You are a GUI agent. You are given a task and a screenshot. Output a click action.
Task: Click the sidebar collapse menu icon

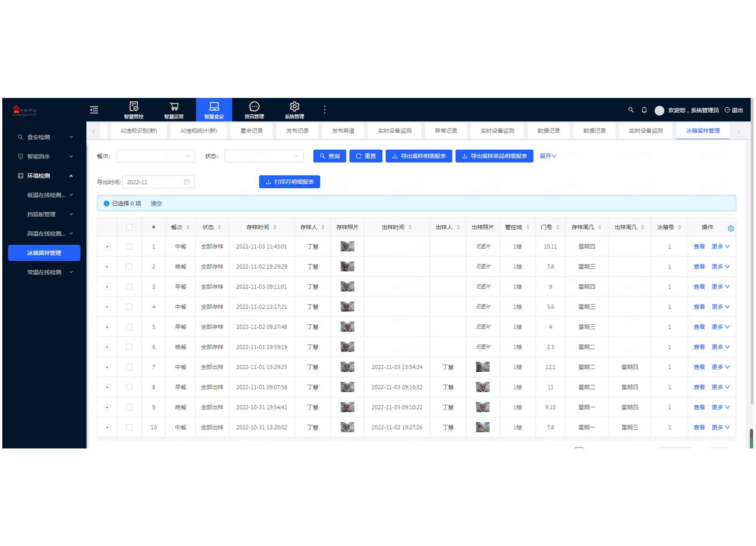point(94,110)
